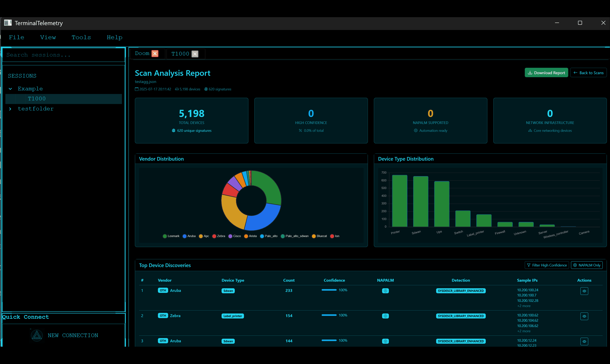Image resolution: width=610 pixels, height=364 pixels.
Task: Toggle Arista legend entry in vendor chart
Action: pyautogui.click(x=250, y=236)
